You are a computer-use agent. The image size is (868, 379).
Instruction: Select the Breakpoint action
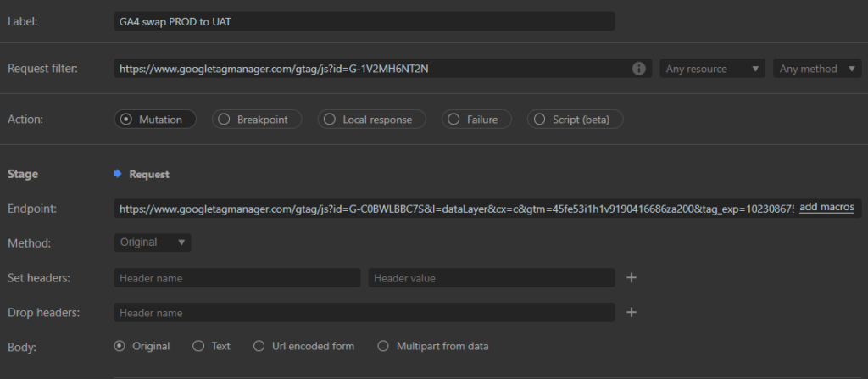tap(257, 120)
